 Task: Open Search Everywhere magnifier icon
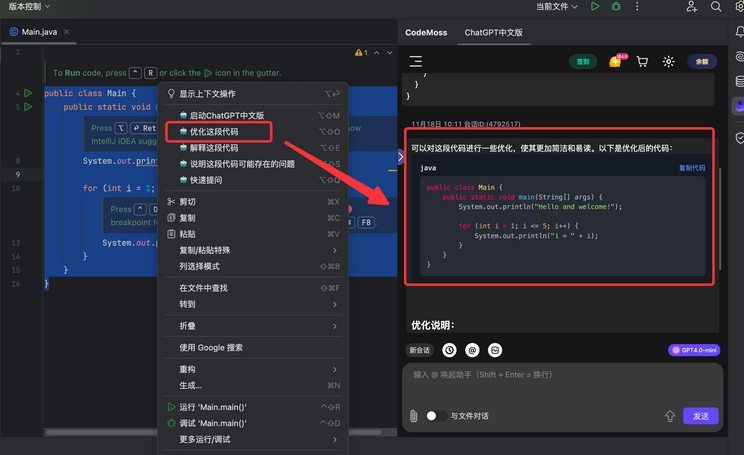click(x=716, y=7)
